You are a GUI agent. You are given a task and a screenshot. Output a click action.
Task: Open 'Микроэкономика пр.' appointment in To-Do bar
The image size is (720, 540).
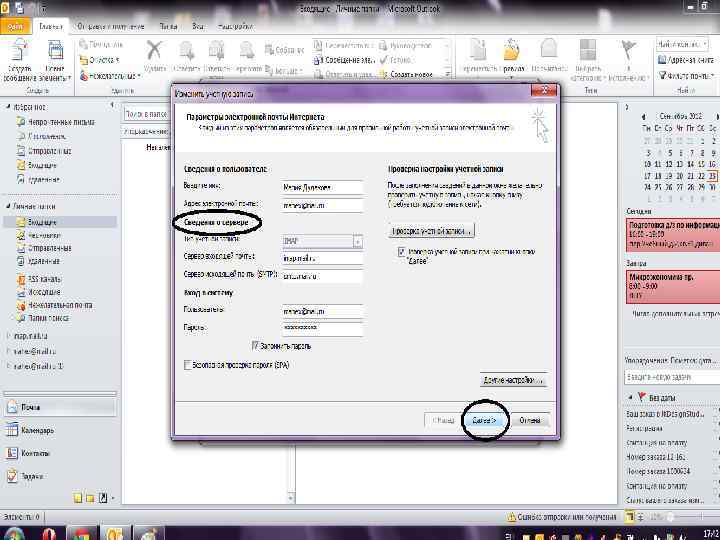tap(673, 287)
